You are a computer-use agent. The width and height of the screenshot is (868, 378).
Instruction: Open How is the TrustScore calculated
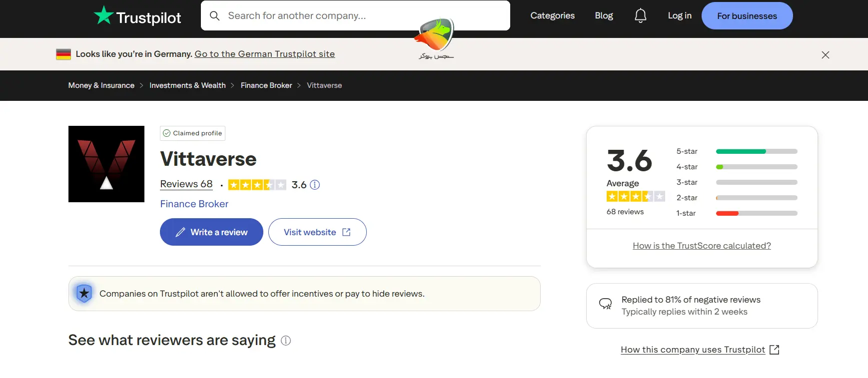click(702, 246)
